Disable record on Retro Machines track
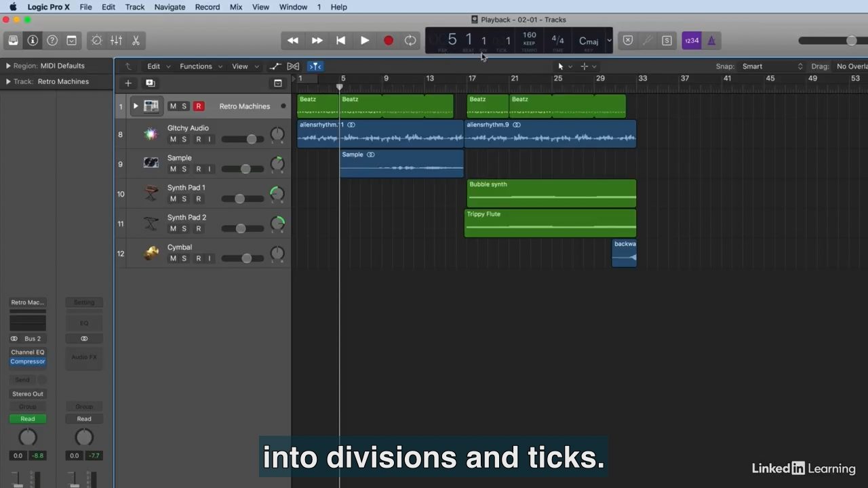Image resolution: width=868 pixels, height=488 pixels. click(199, 106)
